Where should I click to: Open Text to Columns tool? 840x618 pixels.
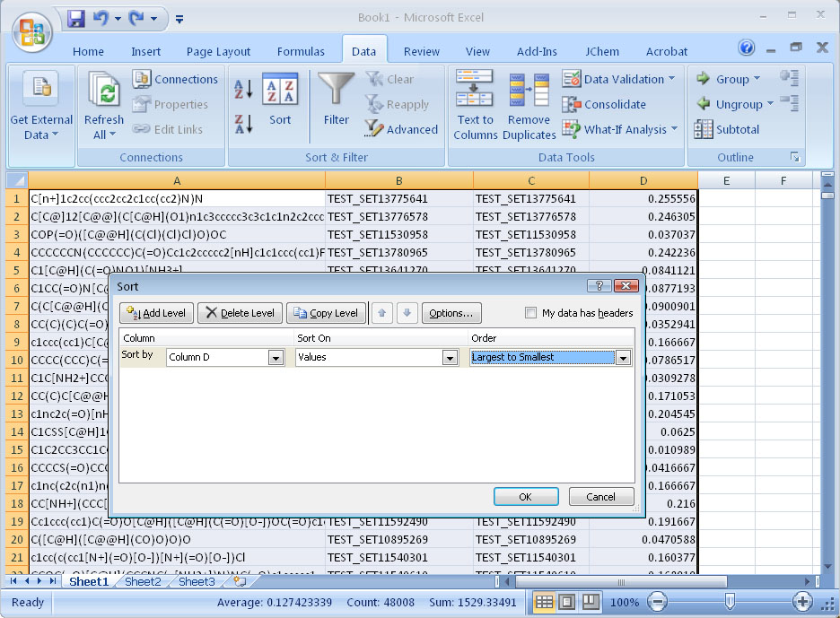click(x=475, y=107)
